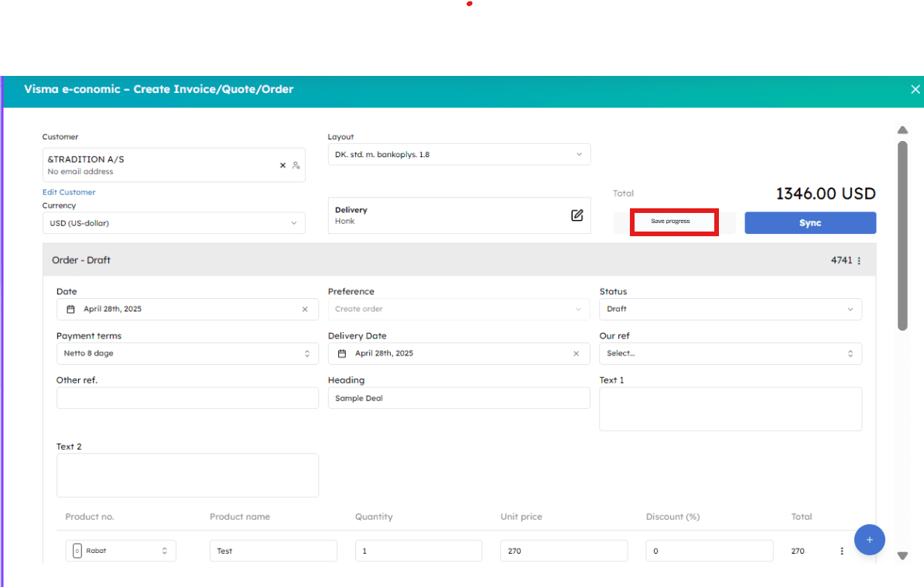The image size is (924, 587).
Task: Open the Test product row three-dot menu
Action: 841,551
